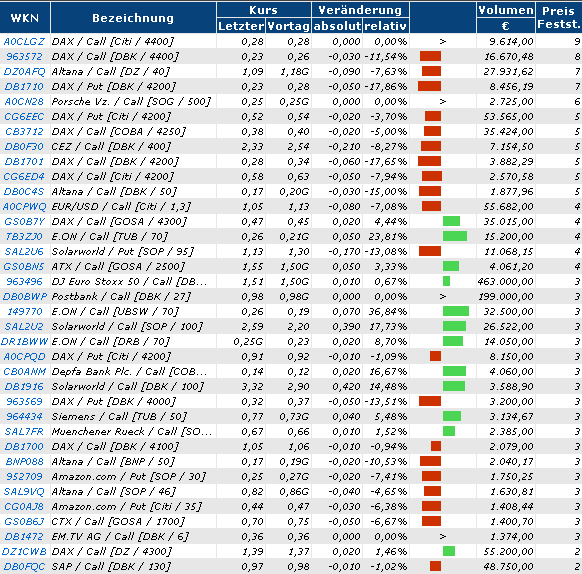The width and height of the screenshot is (582, 574).
Task: Open WKN link CB0ANM
Action: point(24,372)
